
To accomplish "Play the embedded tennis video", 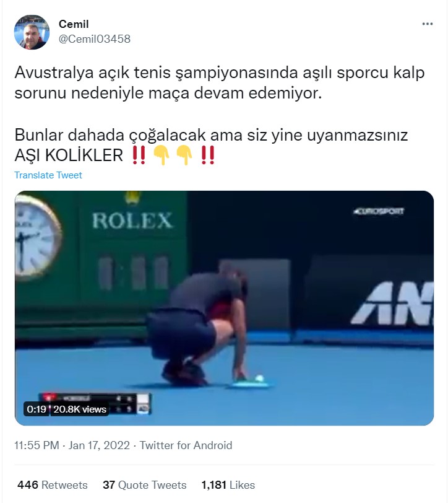I will 225,308.
